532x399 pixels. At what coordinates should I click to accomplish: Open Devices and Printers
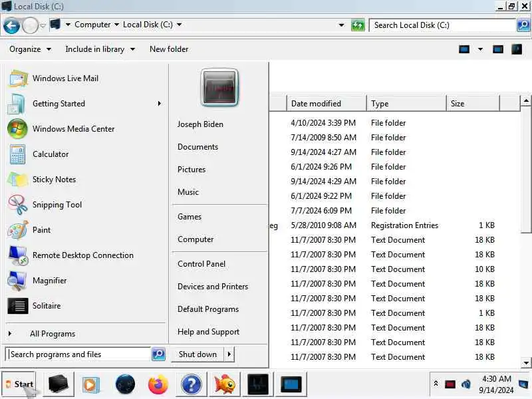(213, 287)
